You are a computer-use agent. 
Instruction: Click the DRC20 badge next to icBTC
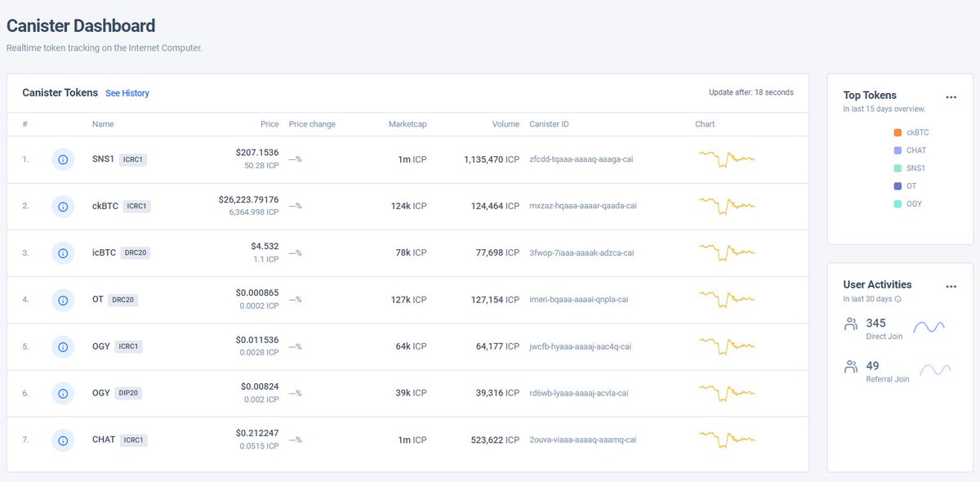(136, 253)
